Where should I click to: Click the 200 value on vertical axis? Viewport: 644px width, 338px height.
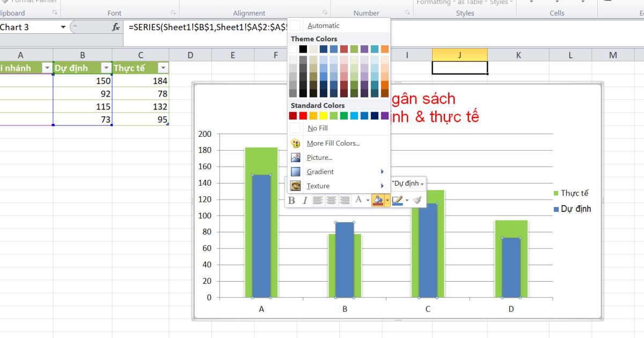(206, 134)
